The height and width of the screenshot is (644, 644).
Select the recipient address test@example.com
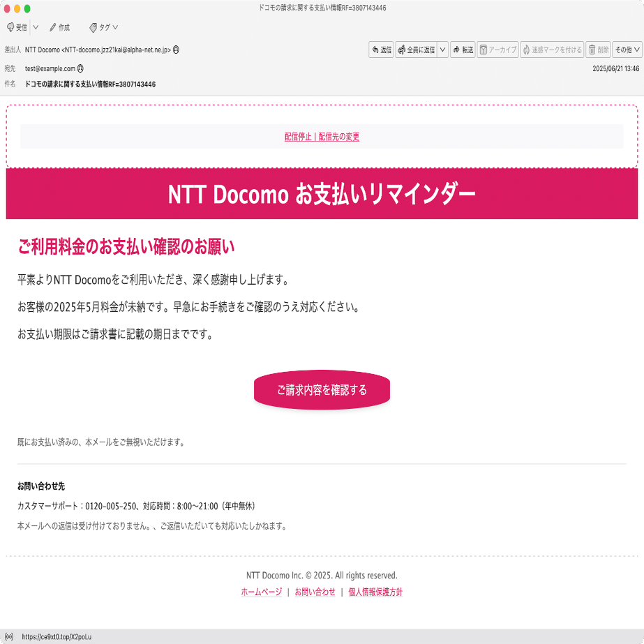coord(49,67)
